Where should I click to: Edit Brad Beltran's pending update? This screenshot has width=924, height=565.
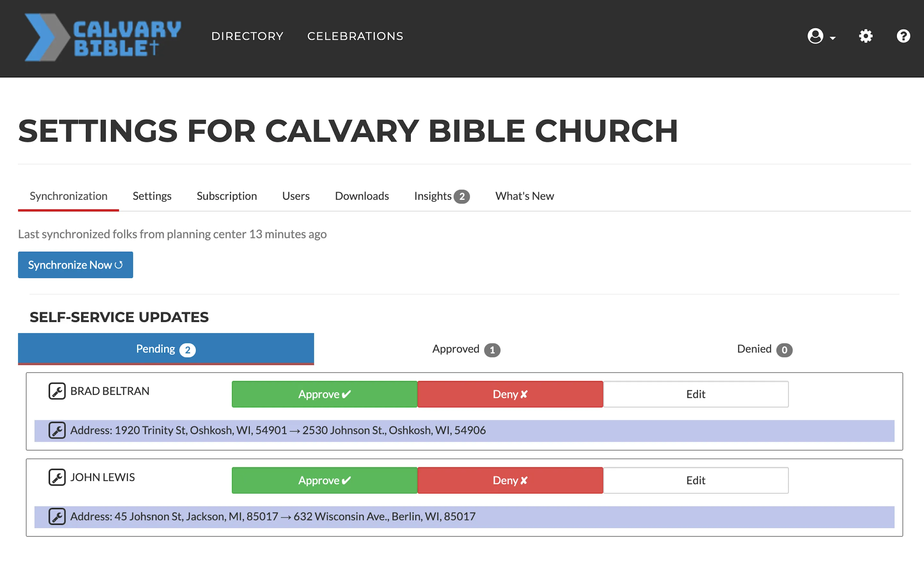pyautogui.click(x=696, y=394)
